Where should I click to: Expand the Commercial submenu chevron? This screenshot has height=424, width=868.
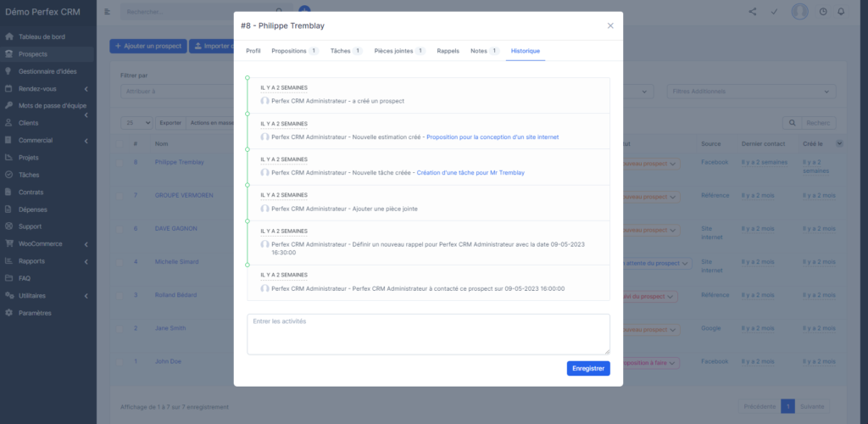tap(86, 141)
